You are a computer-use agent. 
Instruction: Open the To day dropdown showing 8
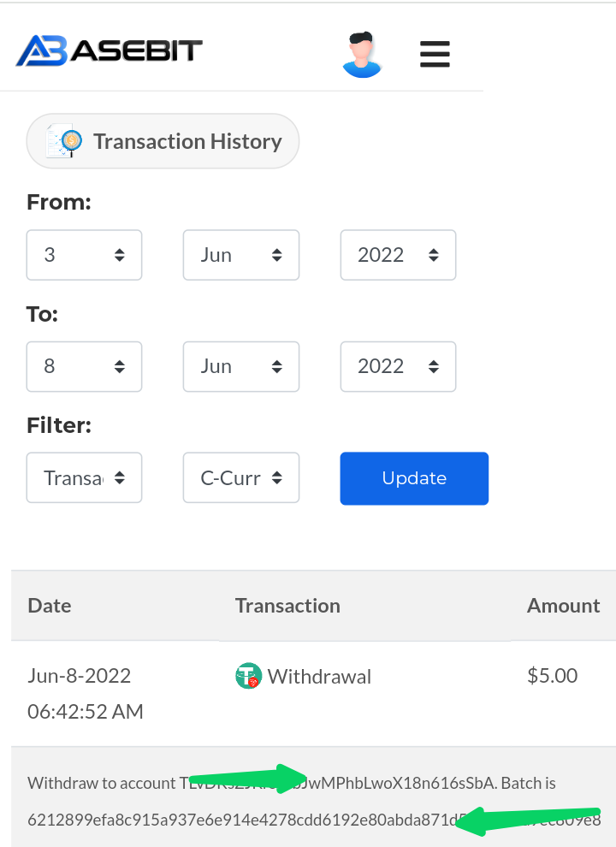[x=85, y=366]
